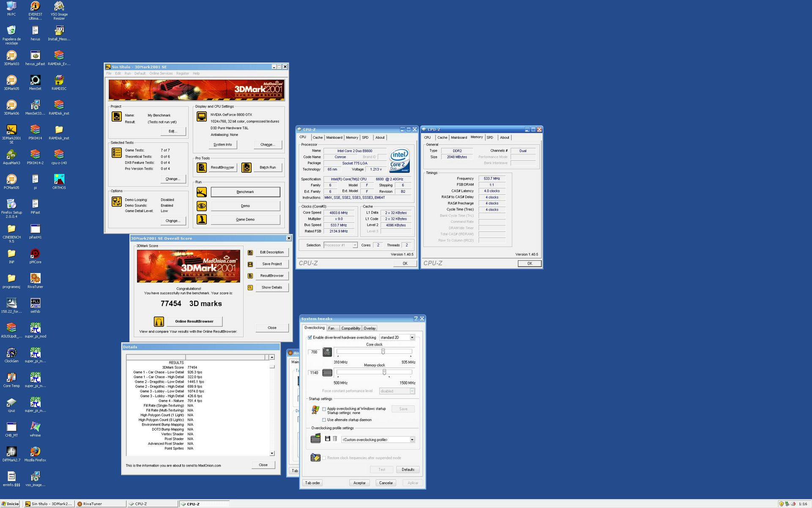812x508 pixels.
Task: Click the Game Demo joystick icon
Action: [x=202, y=220]
